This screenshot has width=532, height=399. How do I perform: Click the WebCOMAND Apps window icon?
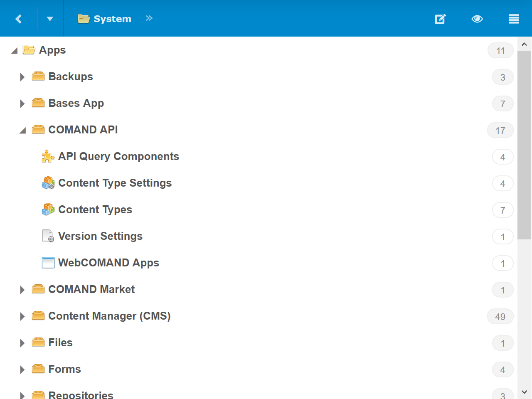point(48,263)
